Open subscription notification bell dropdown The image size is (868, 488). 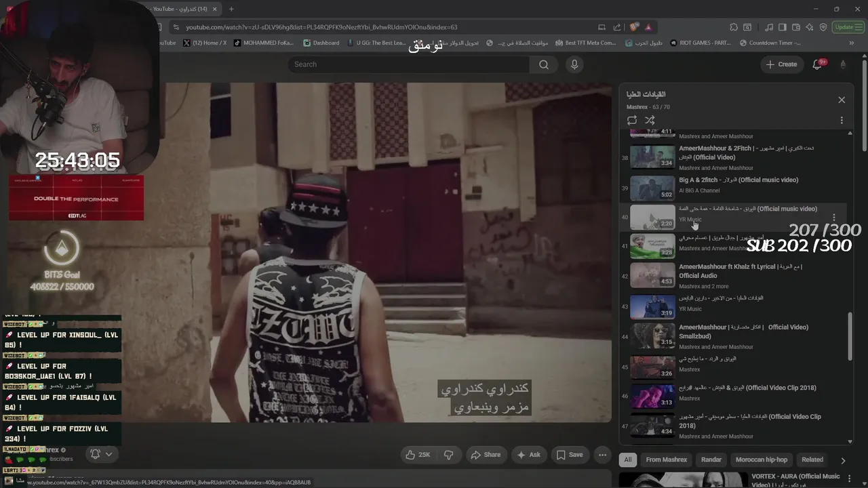(x=102, y=454)
